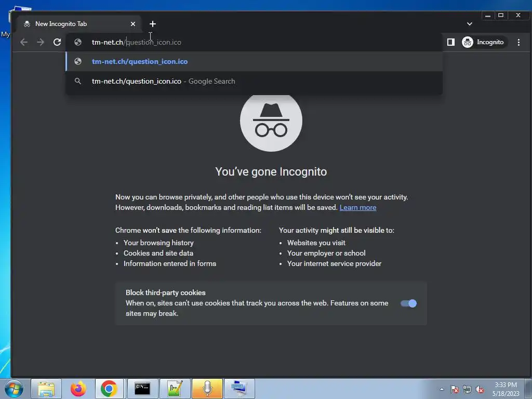Select the tm-net.ch/question_icon.ico URL suggestion
532x399 pixels.
click(254, 61)
